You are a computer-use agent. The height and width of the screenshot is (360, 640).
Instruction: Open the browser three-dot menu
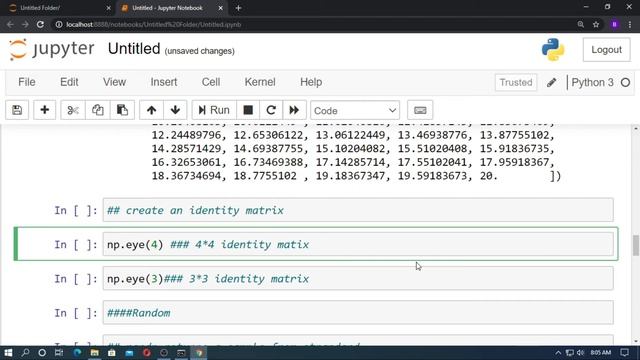coord(630,24)
